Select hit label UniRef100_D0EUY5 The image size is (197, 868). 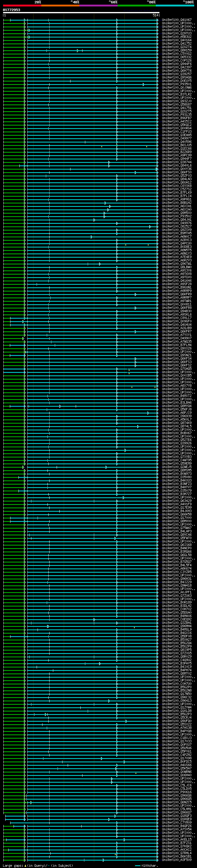[177, 81]
